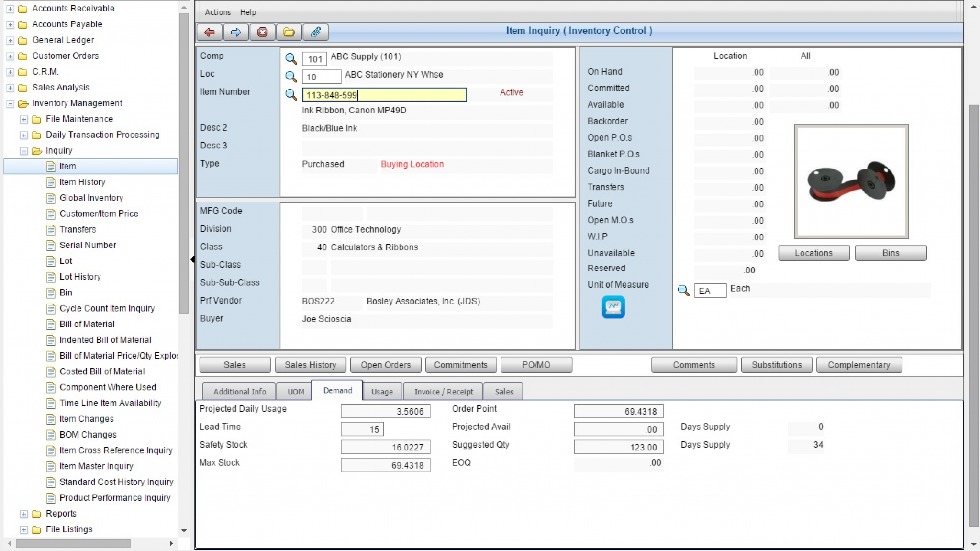Expand the Reports tree node
Image resolution: width=980 pixels, height=551 pixels.
pyautogui.click(x=23, y=513)
